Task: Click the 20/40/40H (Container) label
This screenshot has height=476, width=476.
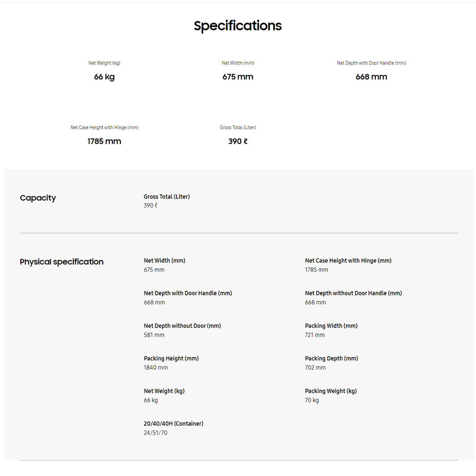Action: click(x=173, y=424)
